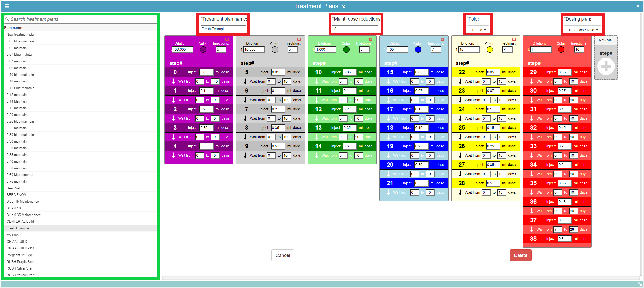Click the search magnifier icon
This screenshot has width=644, height=288.
pyautogui.click(x=7, y=19)
